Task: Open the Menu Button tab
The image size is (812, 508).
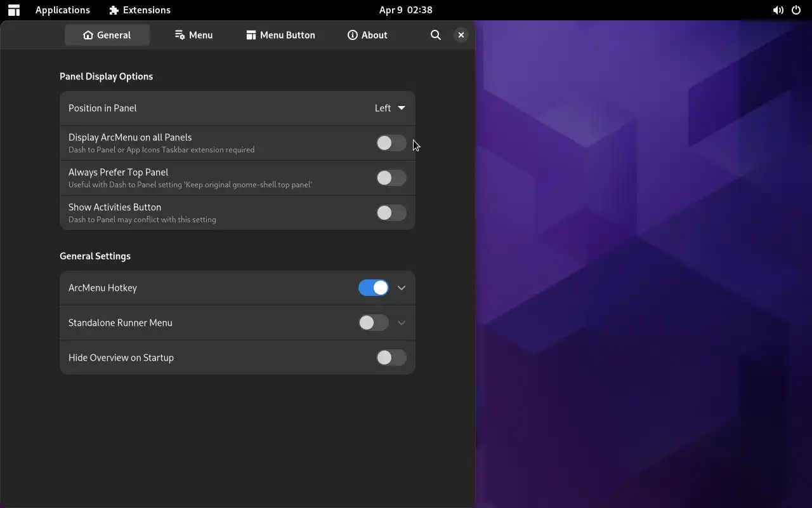Action: point(280,35)
